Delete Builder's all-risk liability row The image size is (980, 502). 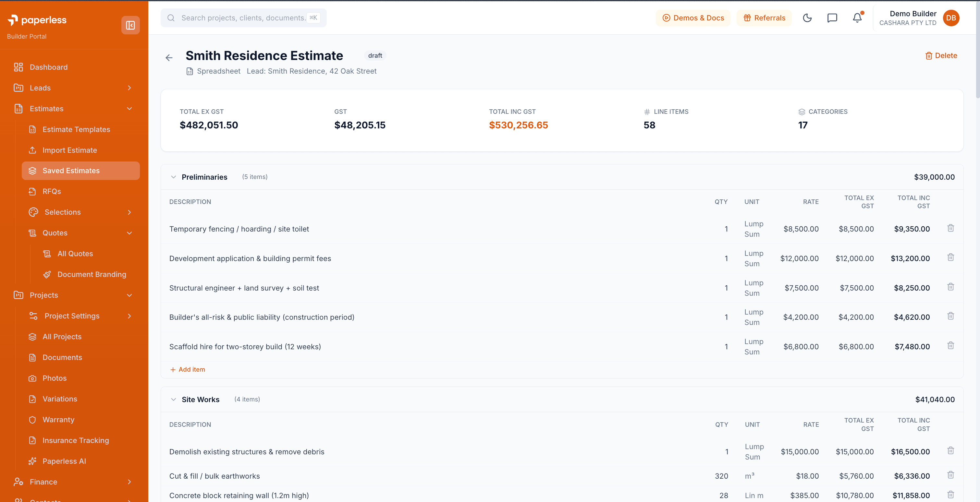(950, 316)
